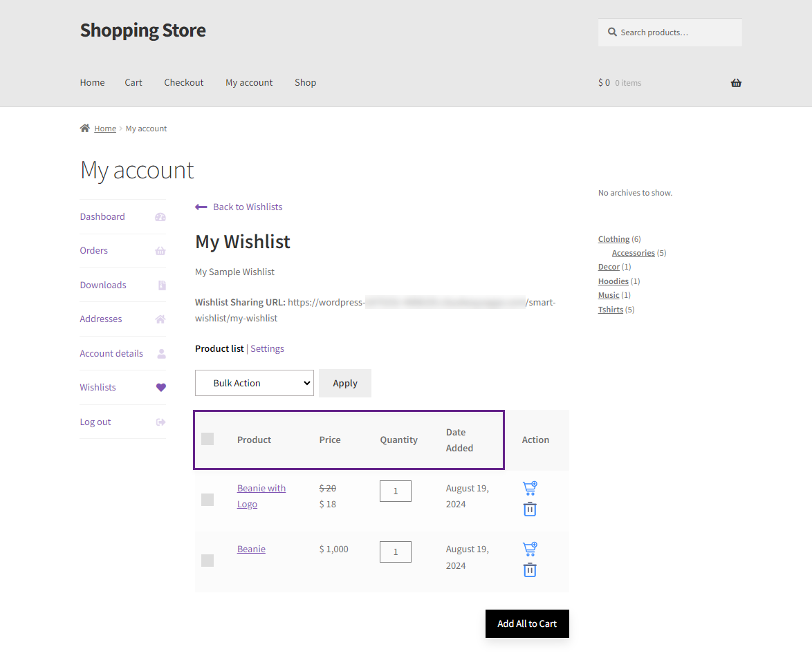Click the Price column header
Screen dimensions: 812x658
point(330,440)
